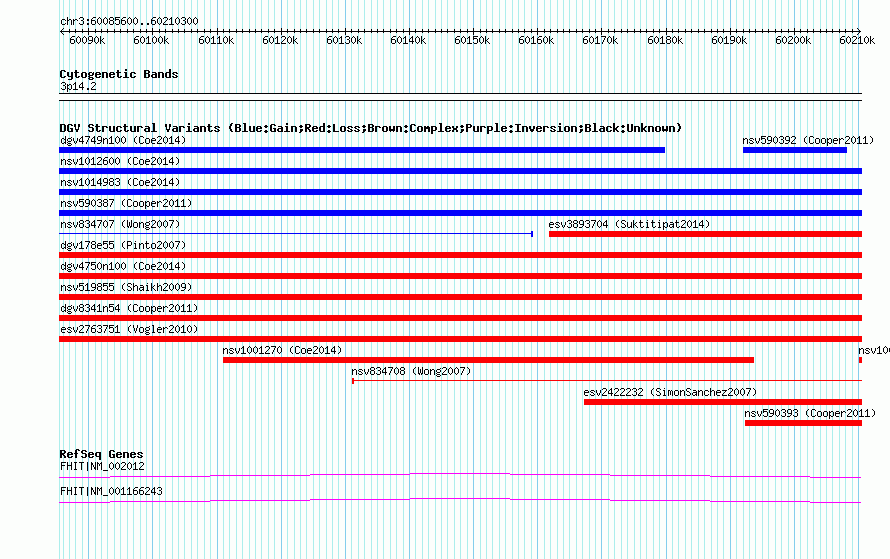The width and height of the screenshot is (890, 559).
Task: Select the thin blue nsv834707 line
Action: [x=296, y=234]
